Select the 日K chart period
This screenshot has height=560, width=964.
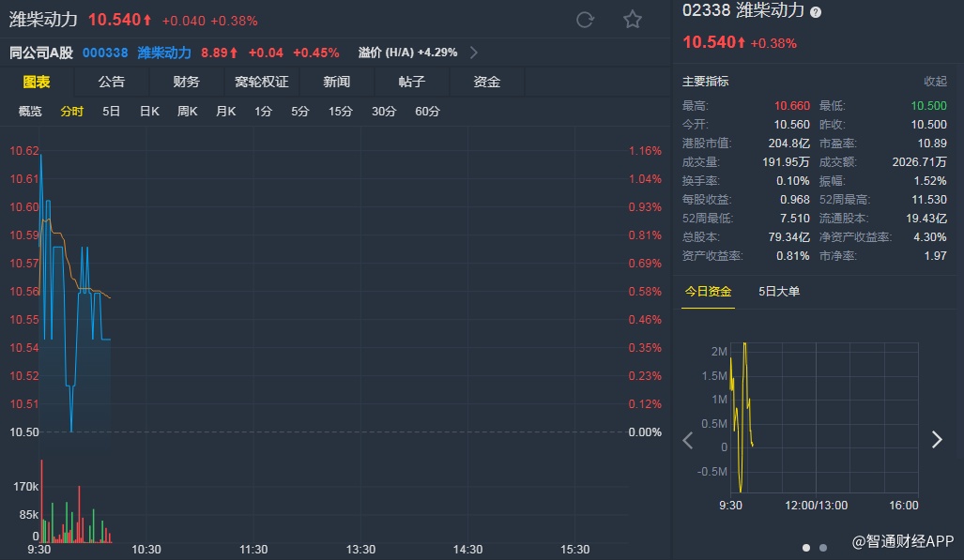[149, 112]
